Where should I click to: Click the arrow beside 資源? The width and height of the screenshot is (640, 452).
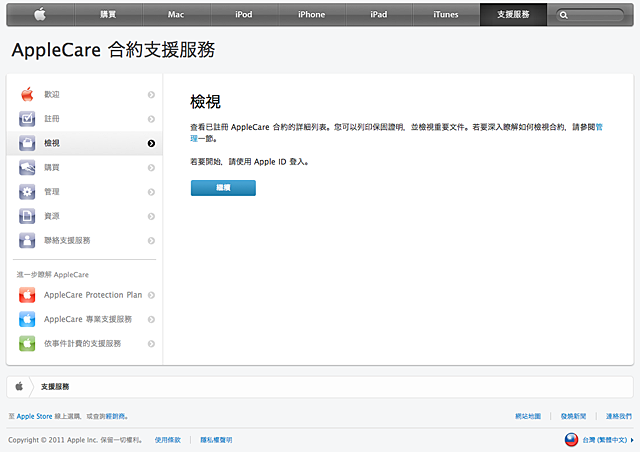click(151, 216)
